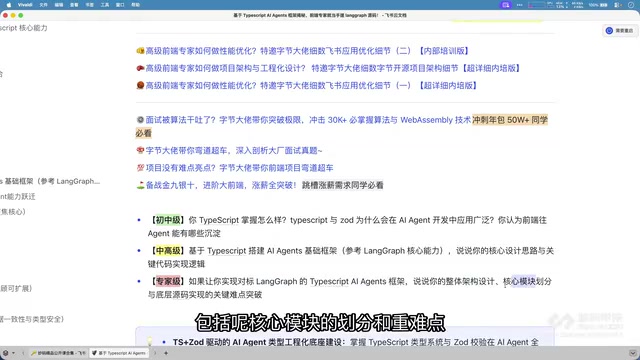
Task: Click the Vivaldi icon in bottom bar
Action: click(x=6, y=353)
